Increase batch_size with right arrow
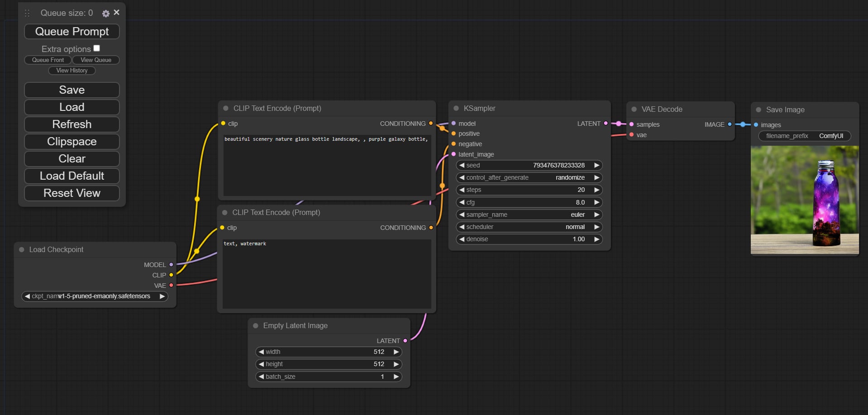Viewport: 868px width, 415px height. [x=396, y=377]
